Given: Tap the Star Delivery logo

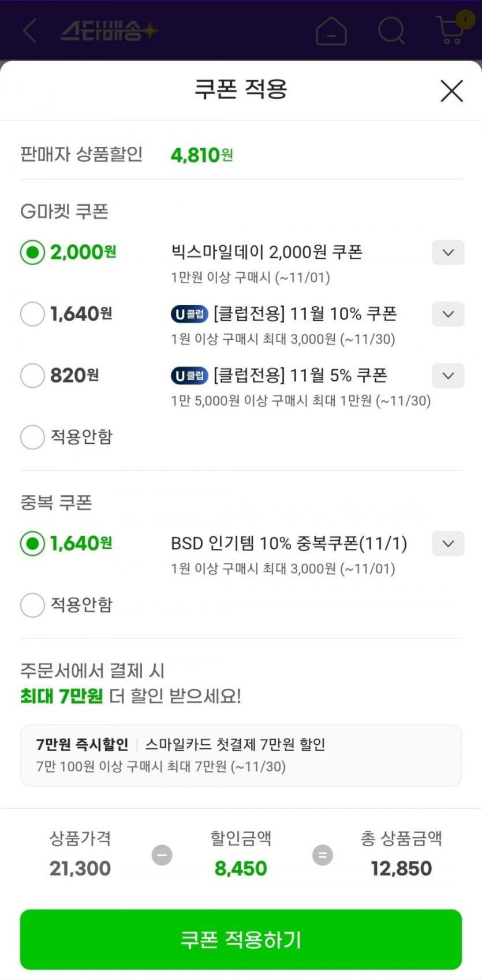Looking at the screenshot, I should tap(109, 31).
